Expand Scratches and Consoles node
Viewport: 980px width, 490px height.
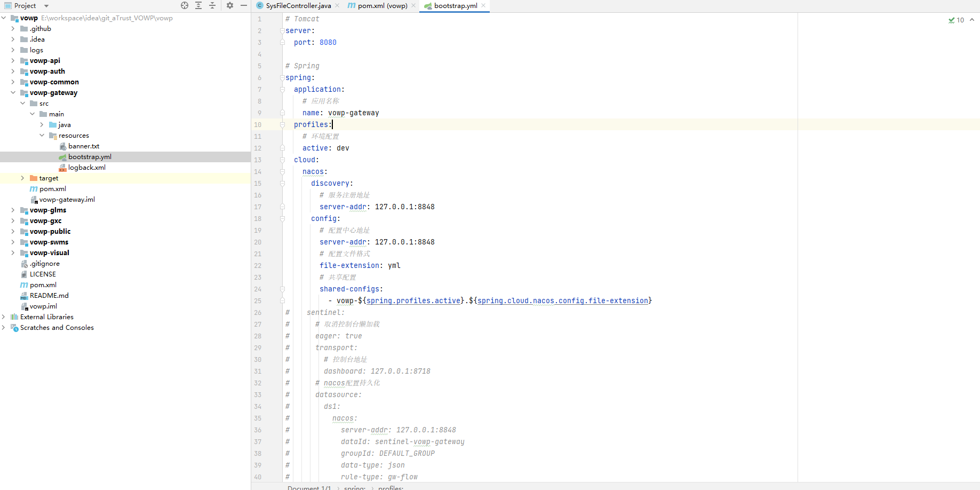click(4, 327)
